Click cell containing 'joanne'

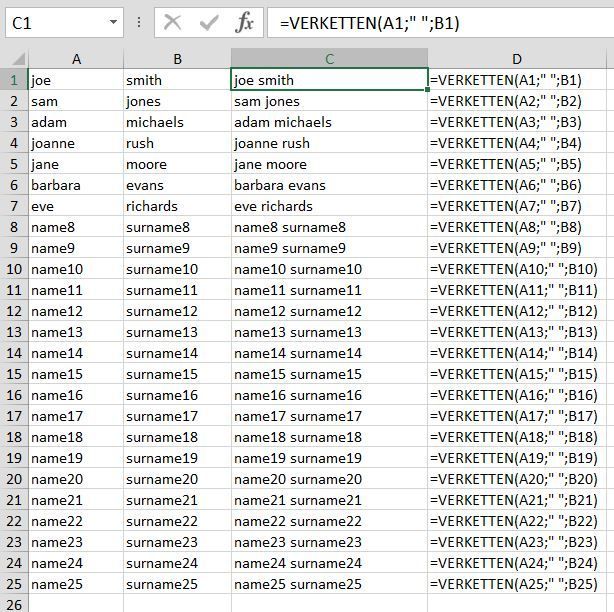click(x=76, y=143)
